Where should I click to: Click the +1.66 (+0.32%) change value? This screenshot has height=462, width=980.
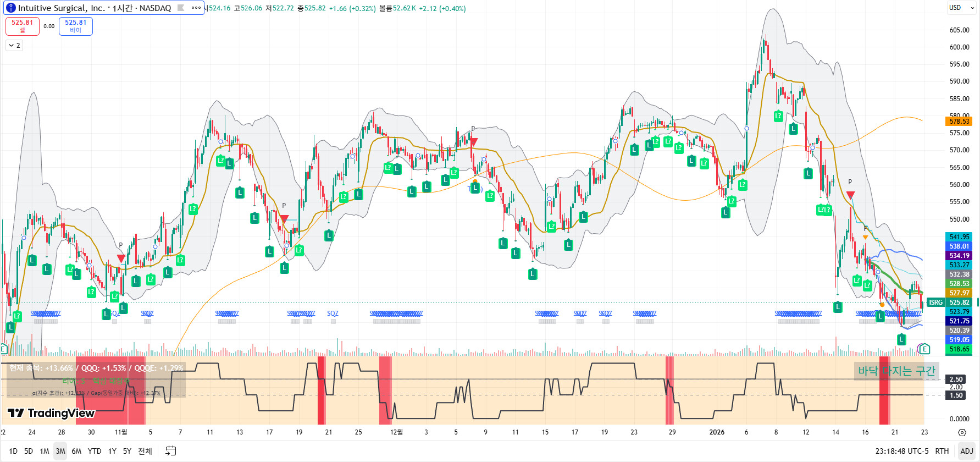[352, 8]
